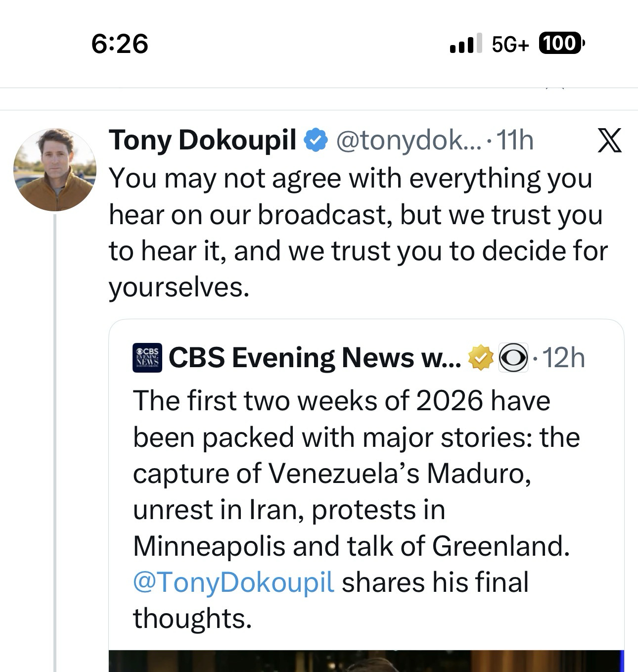
Task: Tap the 6:26 clock in status bar
Action: click(x=120, y=44)
